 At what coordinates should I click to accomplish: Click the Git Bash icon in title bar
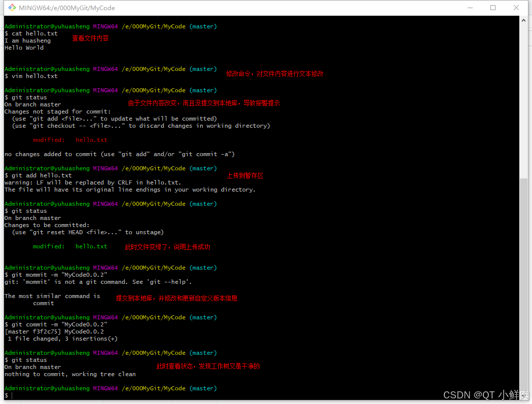point(12,8)
